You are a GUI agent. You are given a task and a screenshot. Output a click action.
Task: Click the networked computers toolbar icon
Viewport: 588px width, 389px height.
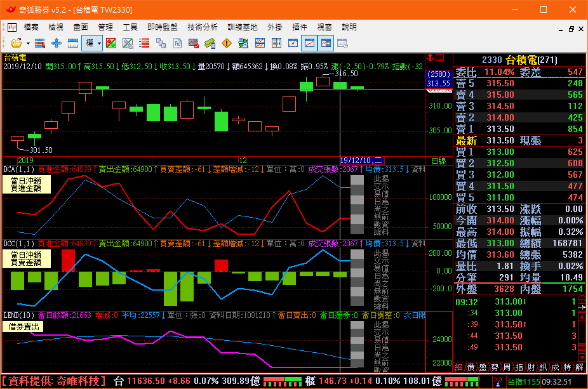point(243,44)
